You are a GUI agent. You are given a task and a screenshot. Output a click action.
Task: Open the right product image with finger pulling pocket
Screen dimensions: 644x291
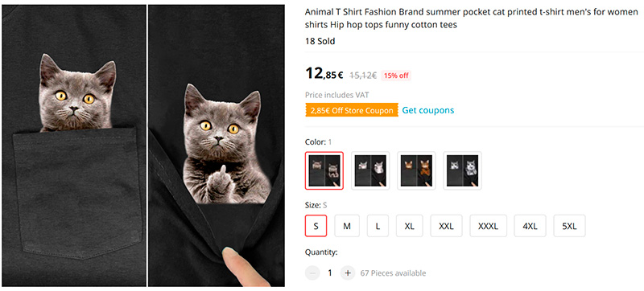[217, 145]
